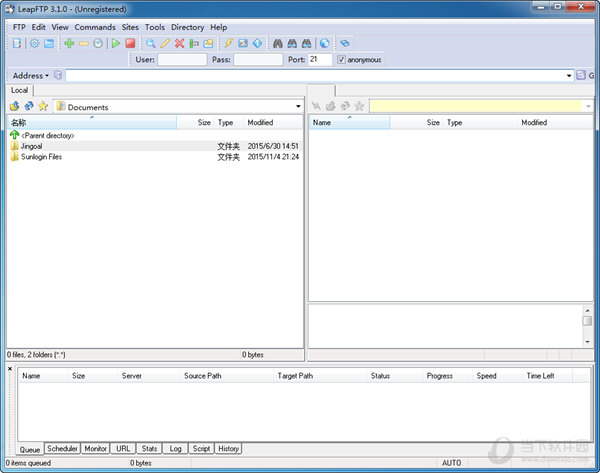Screen dimensions: 600x473
Task: Click the globe browser toolbar icon
Action: click(x=324, y=43)
